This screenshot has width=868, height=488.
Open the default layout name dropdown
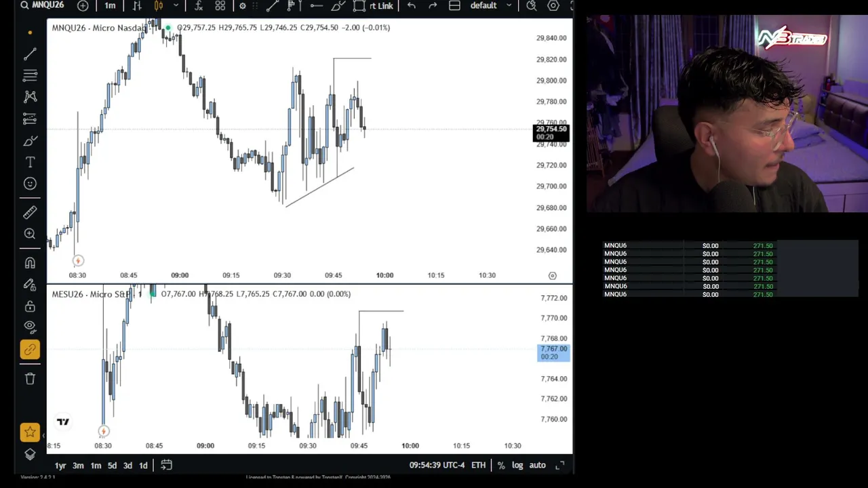pos(491,5)
